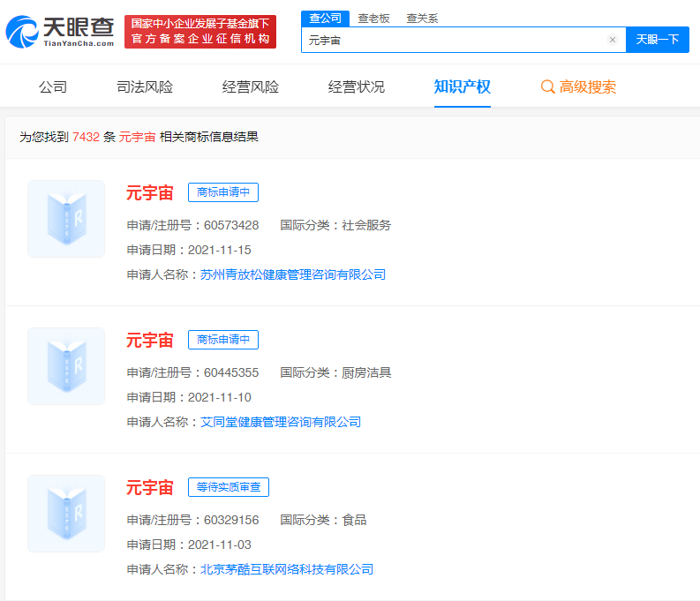Click application date 2021-11-10
Screen dimensions: 700x601
point(220,397)
